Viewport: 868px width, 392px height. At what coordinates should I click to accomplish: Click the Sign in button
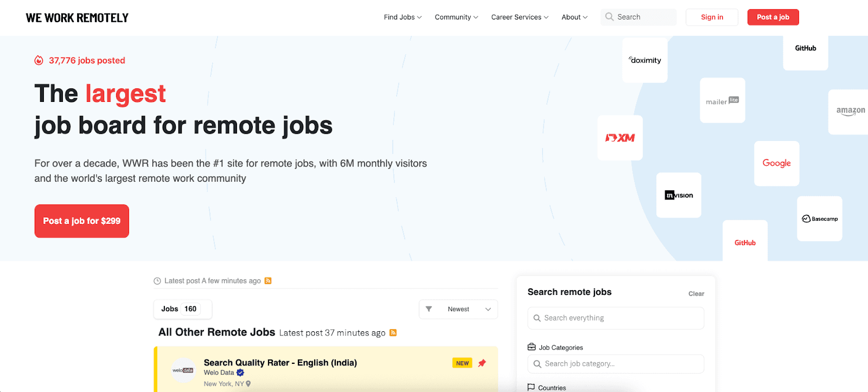711,17
